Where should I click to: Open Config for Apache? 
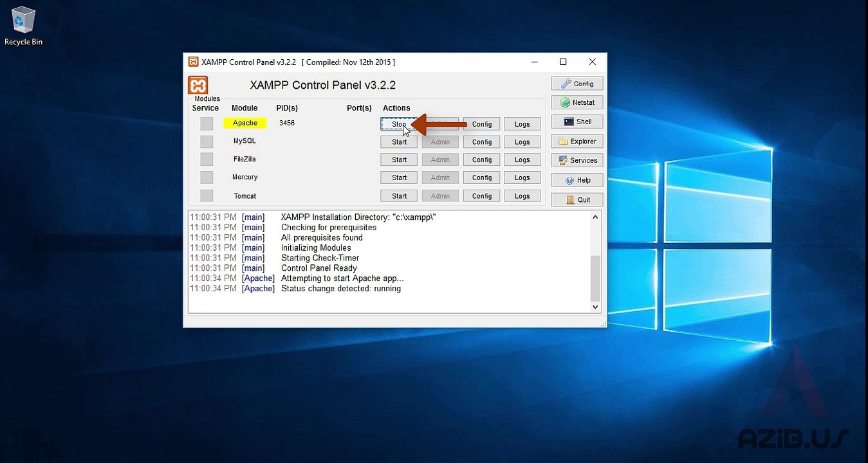click(x=481, y=124)
